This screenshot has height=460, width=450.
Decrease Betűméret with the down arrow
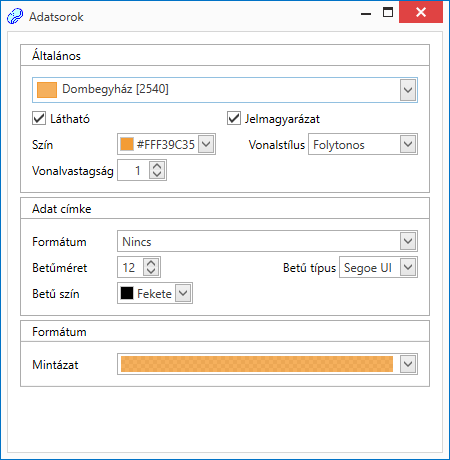pyautogui.click(x=151, y=271)
